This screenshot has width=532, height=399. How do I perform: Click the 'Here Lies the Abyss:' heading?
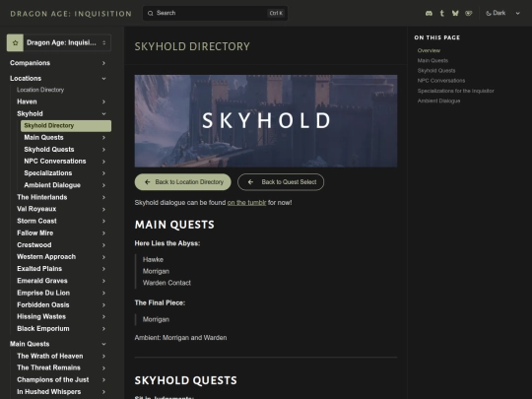(x=167, y=243)
